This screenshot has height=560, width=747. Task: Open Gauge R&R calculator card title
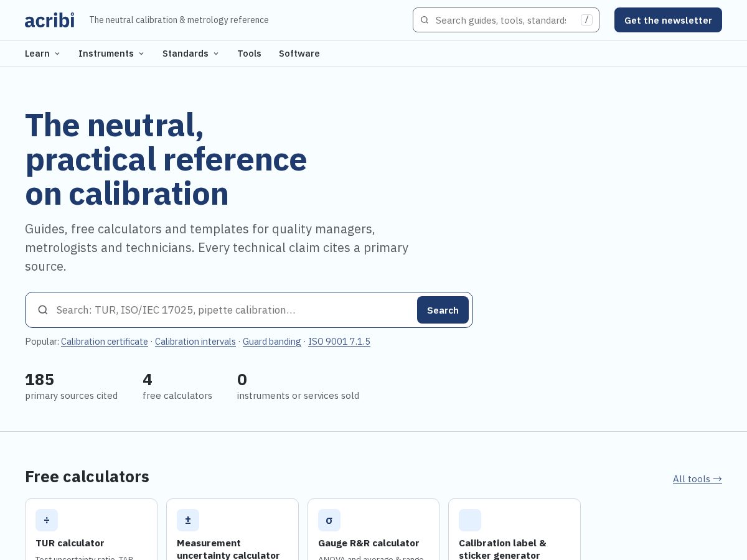(369, 543)
